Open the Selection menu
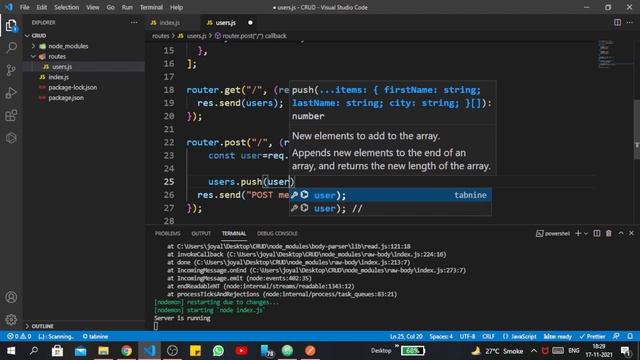Screen dimensions: 640x360 click(x=67, y=7)
